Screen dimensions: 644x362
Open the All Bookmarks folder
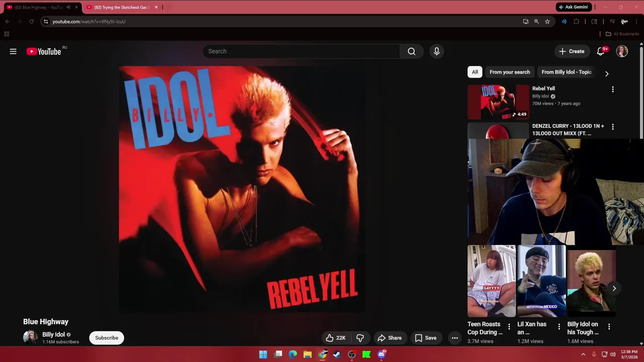(x=622, y=34)
